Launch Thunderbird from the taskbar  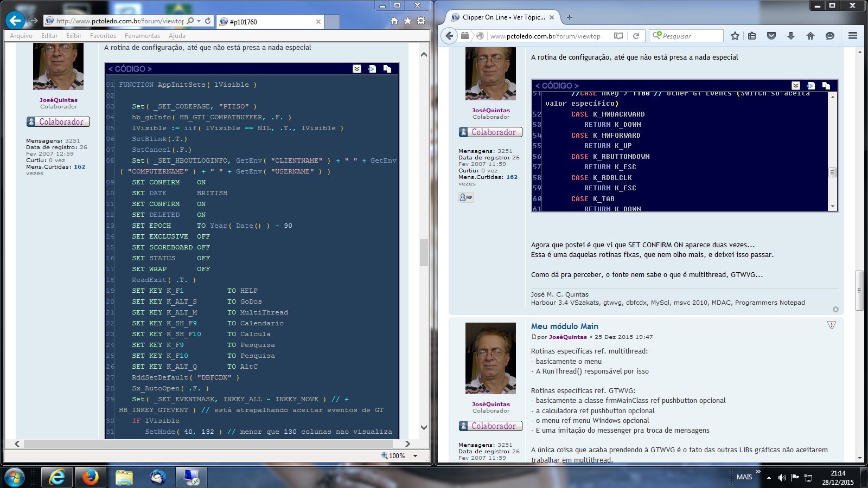pos(158,477)
